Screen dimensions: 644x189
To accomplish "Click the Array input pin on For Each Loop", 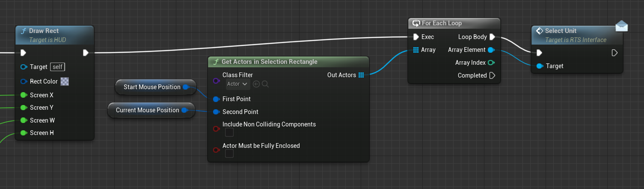I will pyautogui.click(x=416, y=50).
